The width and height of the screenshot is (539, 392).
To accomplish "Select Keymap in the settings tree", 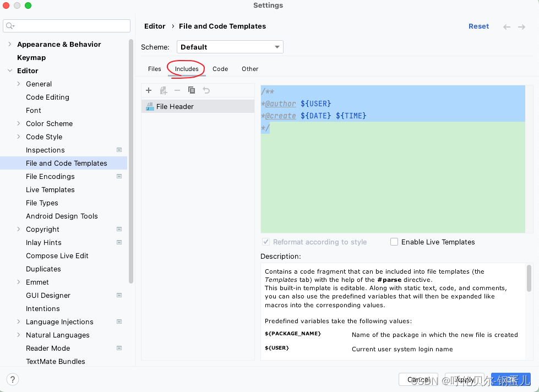I will click(x=31, y=58).
